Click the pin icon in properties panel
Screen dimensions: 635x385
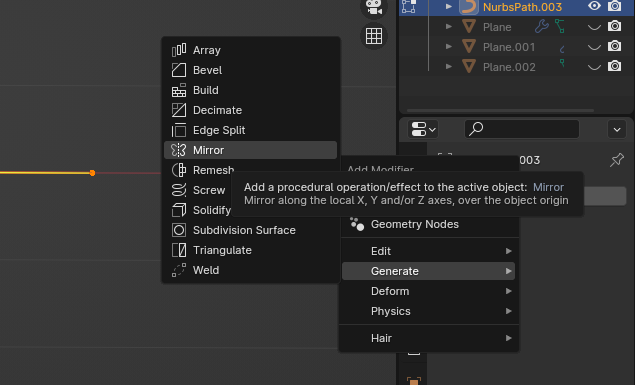point(617,160)
